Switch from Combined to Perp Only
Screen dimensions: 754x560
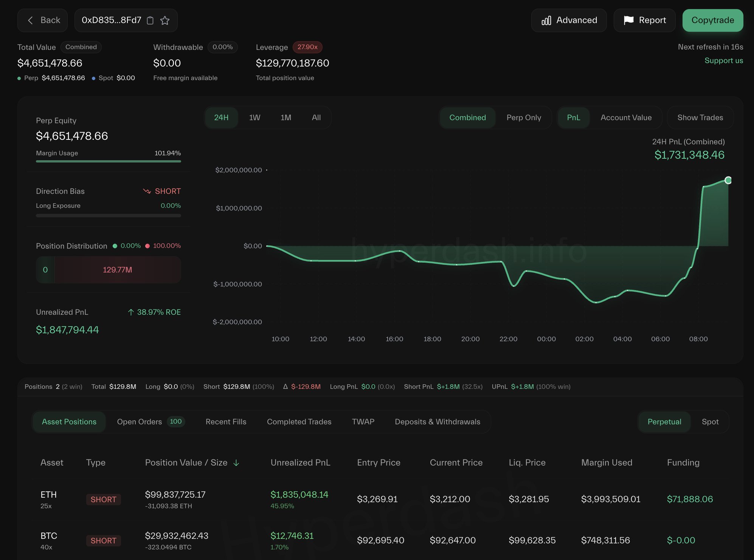pos(524,118)
